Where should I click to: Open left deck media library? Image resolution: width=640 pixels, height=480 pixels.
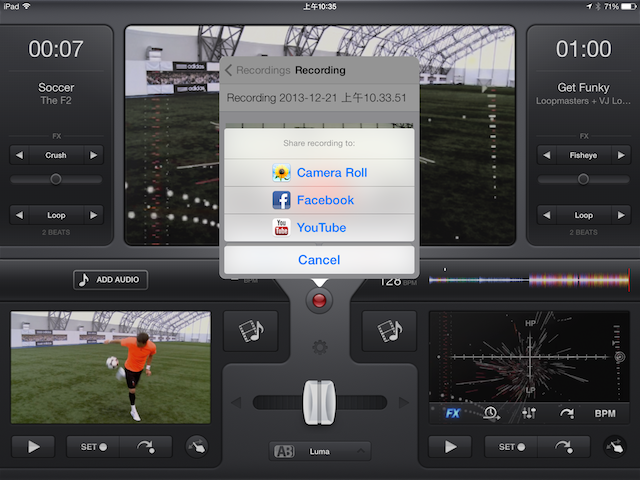(244, 331)
